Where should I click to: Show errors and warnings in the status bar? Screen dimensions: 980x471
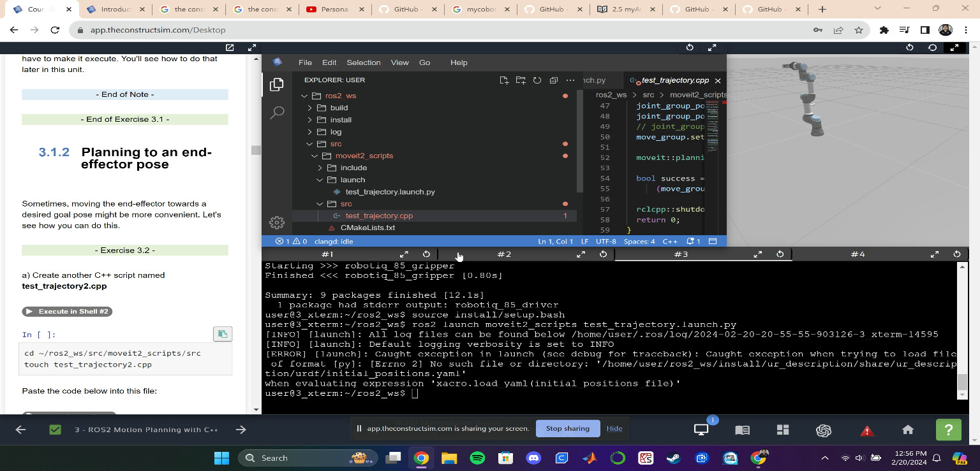(291, 242)
